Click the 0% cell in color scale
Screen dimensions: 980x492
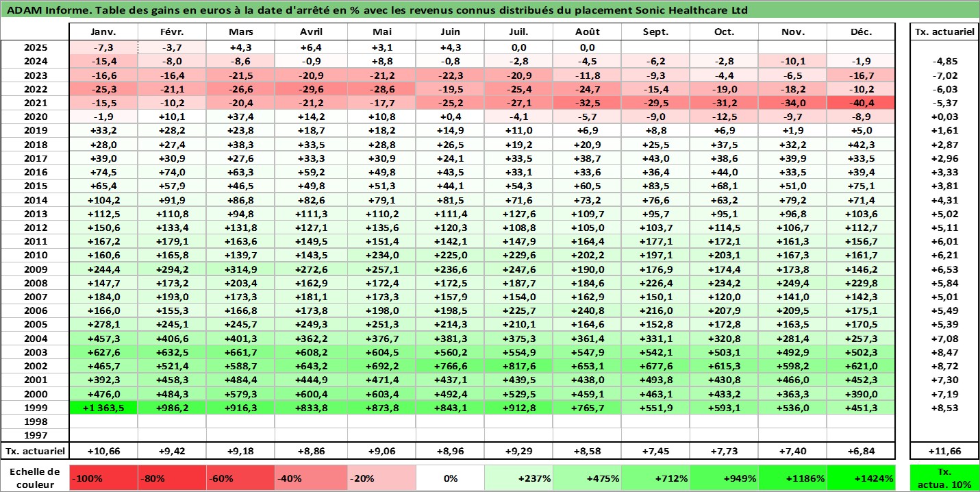[449, 478]
